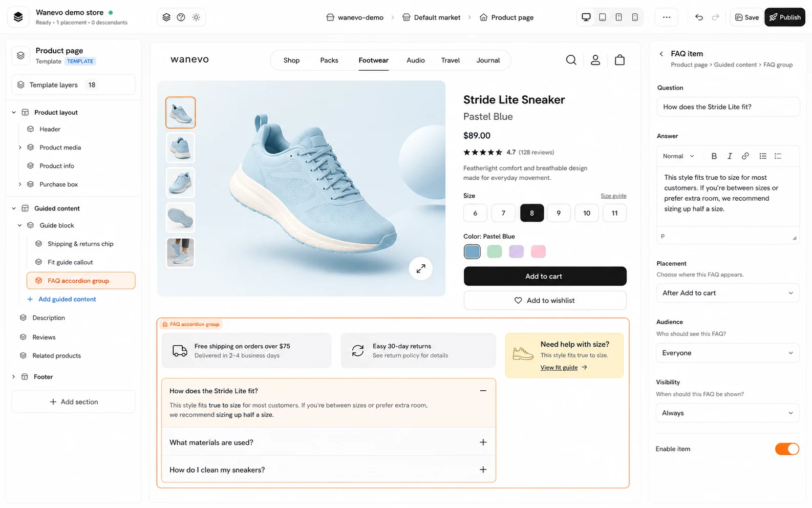Image resolution: width=812 pixels, height=508 pixels.
Task: Open the Audience dropdown set to Everyone
Action: (728, 353)
